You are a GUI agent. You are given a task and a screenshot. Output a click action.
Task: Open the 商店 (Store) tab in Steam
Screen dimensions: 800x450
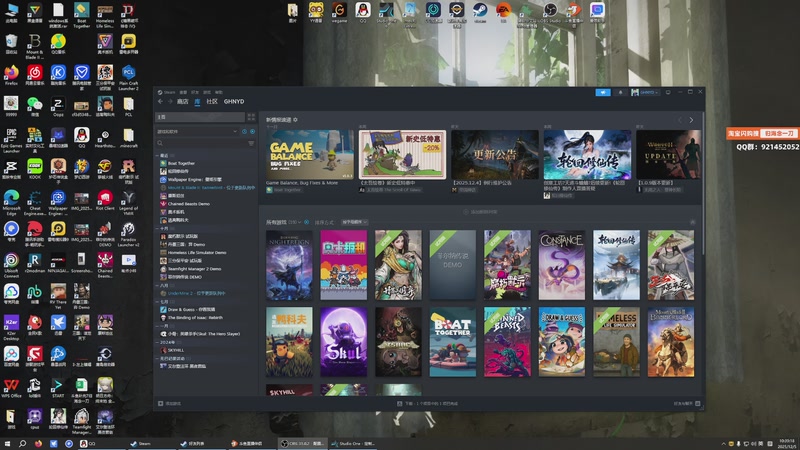(x=183, y=102)
